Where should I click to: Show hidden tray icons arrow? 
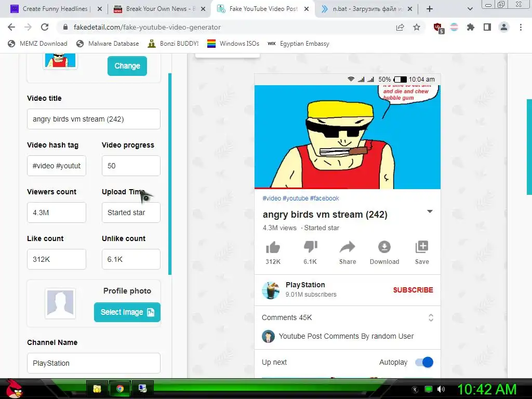pos(415,390)
